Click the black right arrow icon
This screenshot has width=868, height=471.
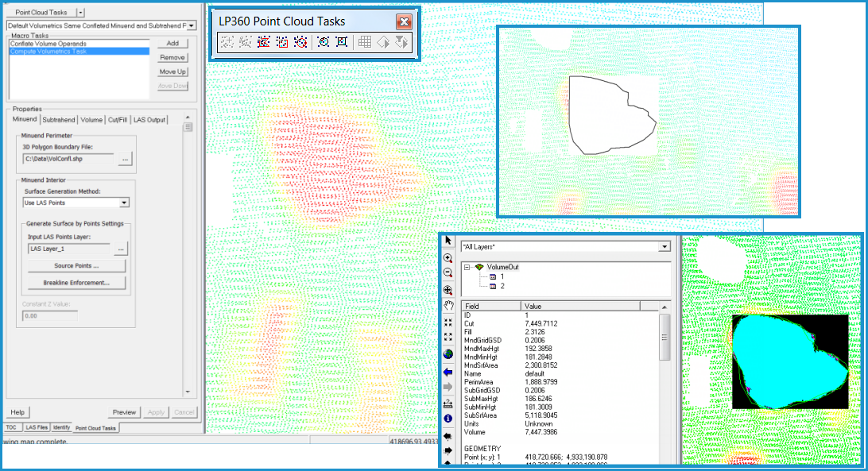[x=448, y=450]
